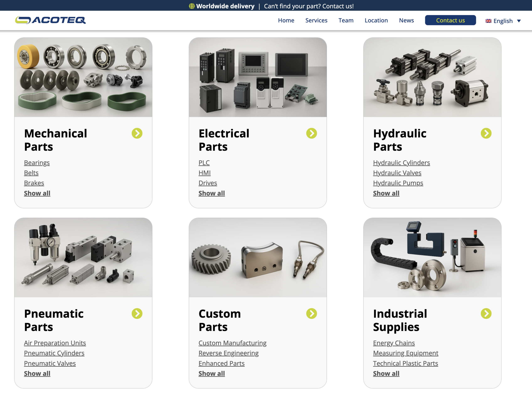Click the Electrical Parts product image
Image resolution: width=532 pixels, height=397 pixels.
coord(258,77)
